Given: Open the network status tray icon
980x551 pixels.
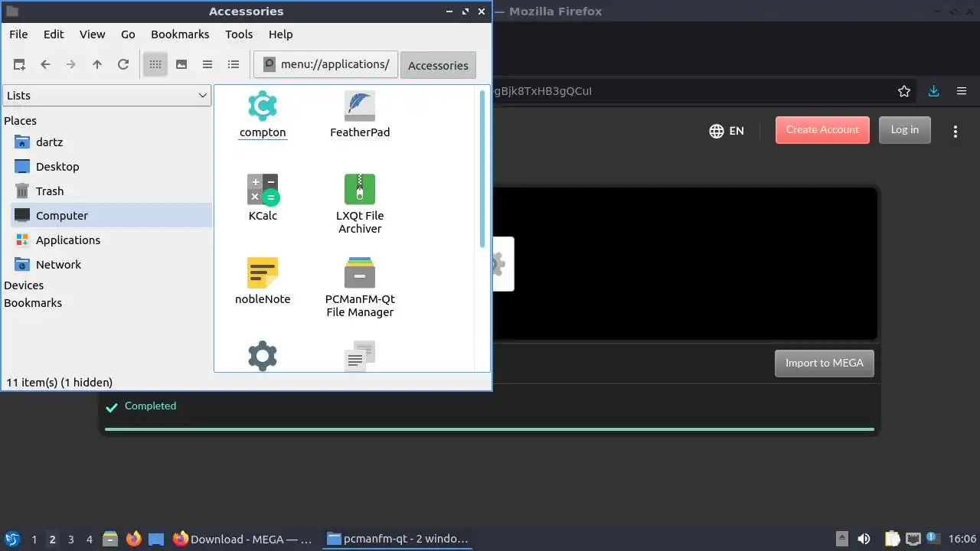Looking at the screenshot, I should (x=913, y=539).
